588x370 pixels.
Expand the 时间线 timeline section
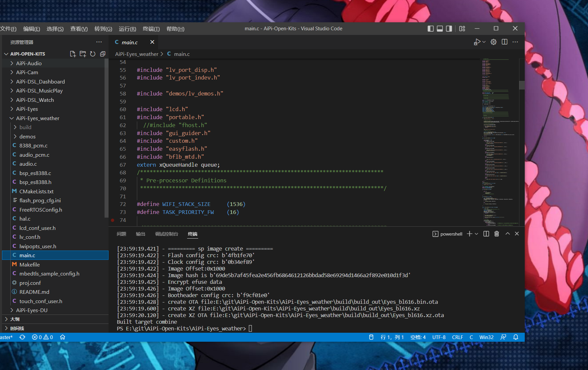(x=55, y=328)
